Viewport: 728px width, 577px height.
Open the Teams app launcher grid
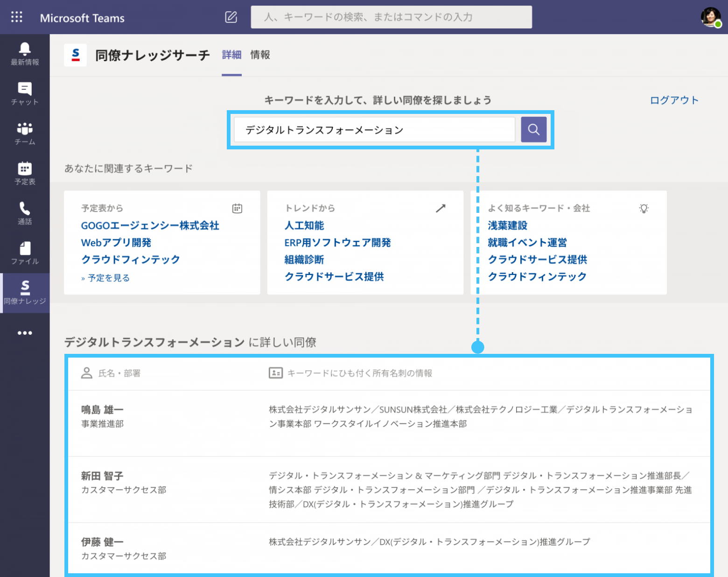17,17
